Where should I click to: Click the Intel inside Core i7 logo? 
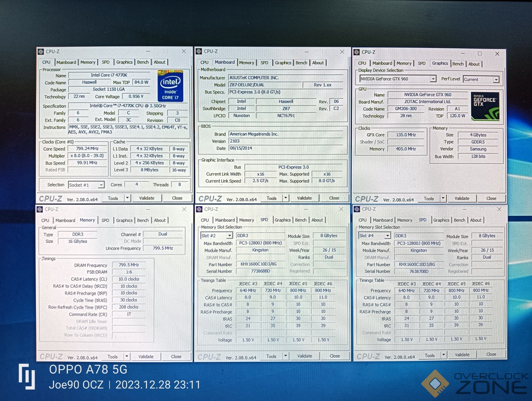170,86
